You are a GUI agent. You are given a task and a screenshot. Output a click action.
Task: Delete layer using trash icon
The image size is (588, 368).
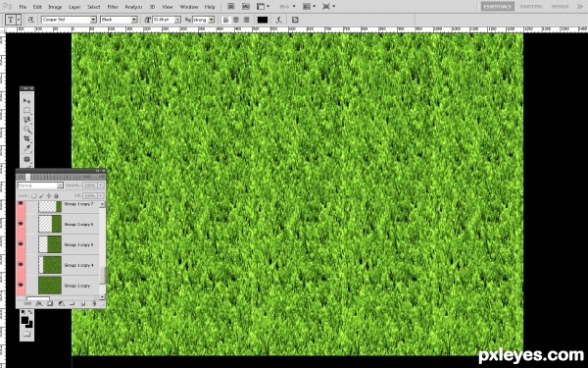pyautogui.click(x=94, y=303)
